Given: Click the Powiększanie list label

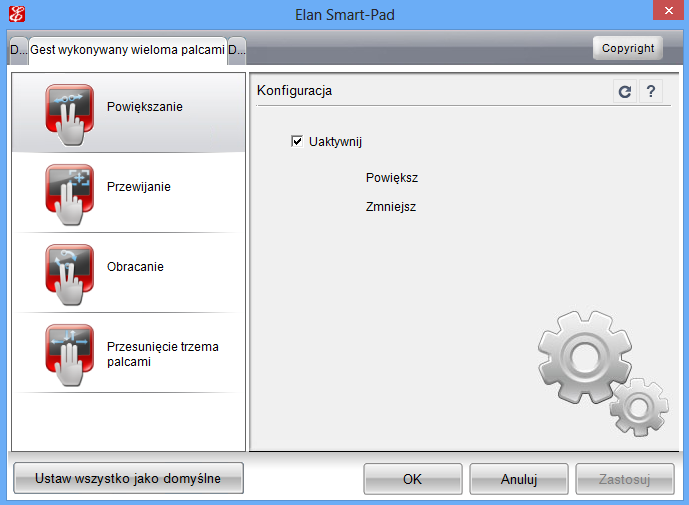Looking at the screenshot, I should 145,107.
